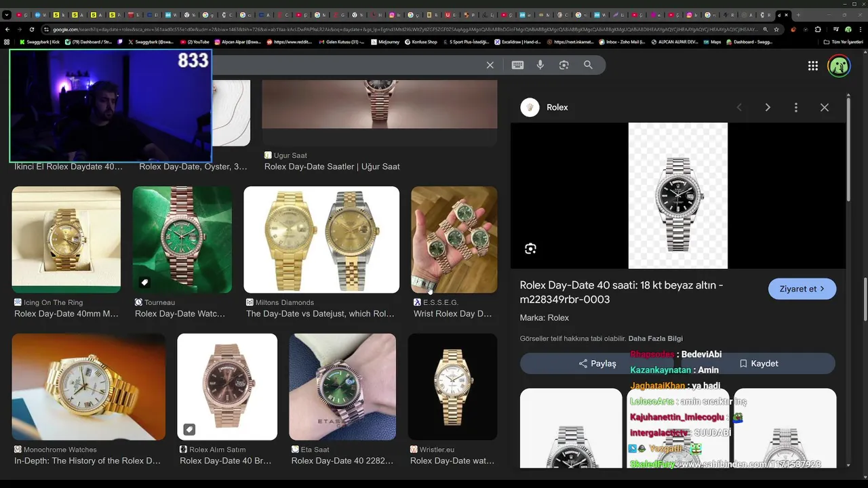The image size is (868, 488).
Task: Open the Monochrome Watches gold watch image
Action: pyautogui.click(x=89, y=387)
